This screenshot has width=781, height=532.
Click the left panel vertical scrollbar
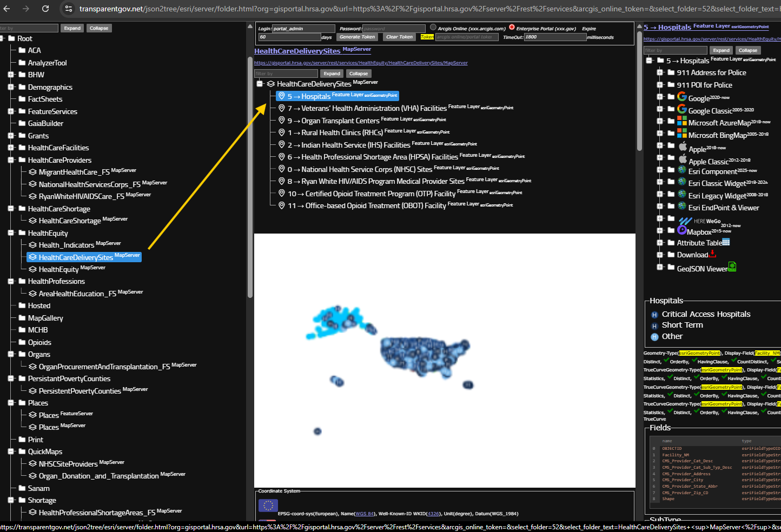tap(250, 162)
